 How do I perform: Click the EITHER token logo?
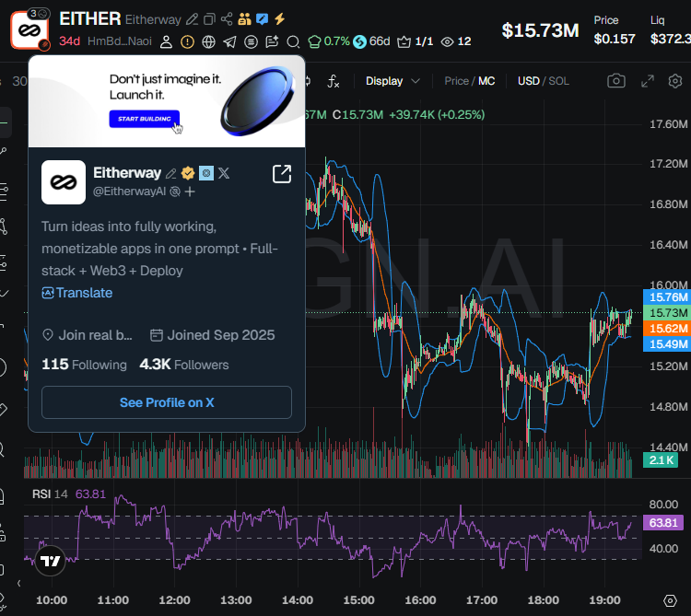(29, 30)
